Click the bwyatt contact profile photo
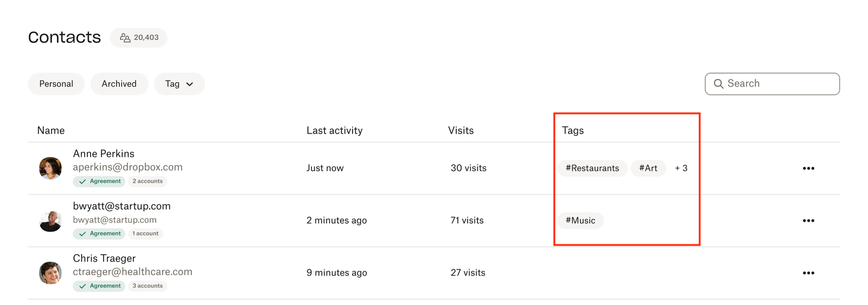The width and height of the screenshot is (868, 305). (50, 220)
